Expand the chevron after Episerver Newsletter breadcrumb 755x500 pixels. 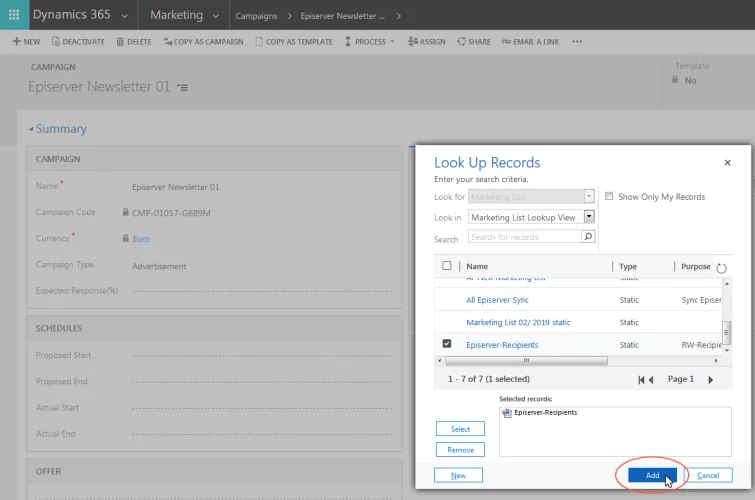(398, 16)
